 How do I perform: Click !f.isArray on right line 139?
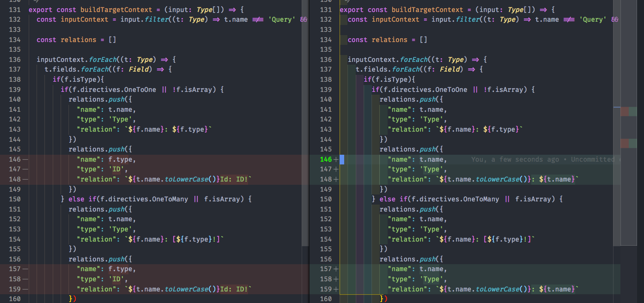pos(503,90)
